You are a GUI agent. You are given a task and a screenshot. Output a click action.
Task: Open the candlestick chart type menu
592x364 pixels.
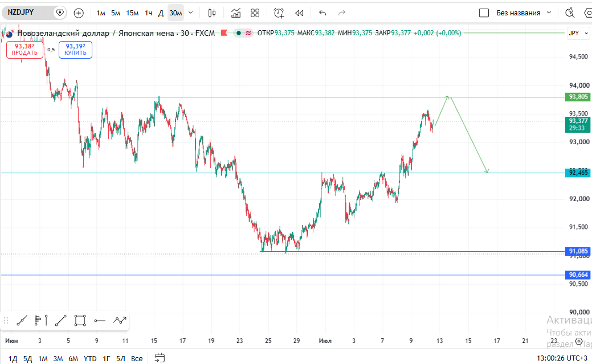coord(212,13)
